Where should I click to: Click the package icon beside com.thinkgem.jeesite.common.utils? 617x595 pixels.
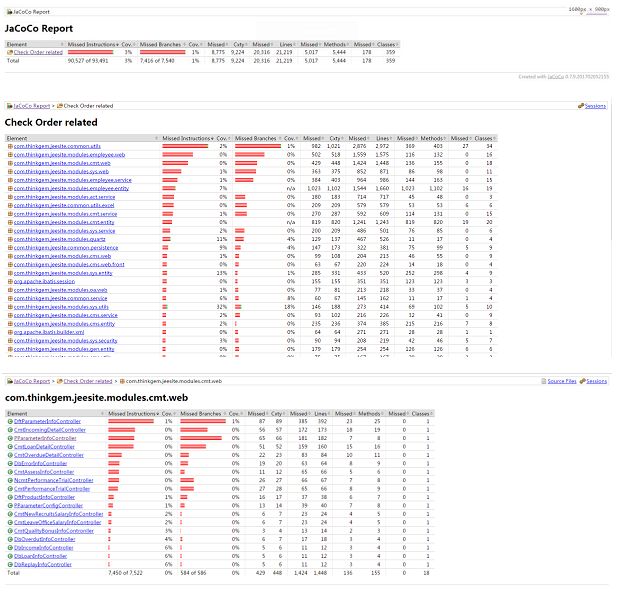pyautogui.click(x=10, y=146)
